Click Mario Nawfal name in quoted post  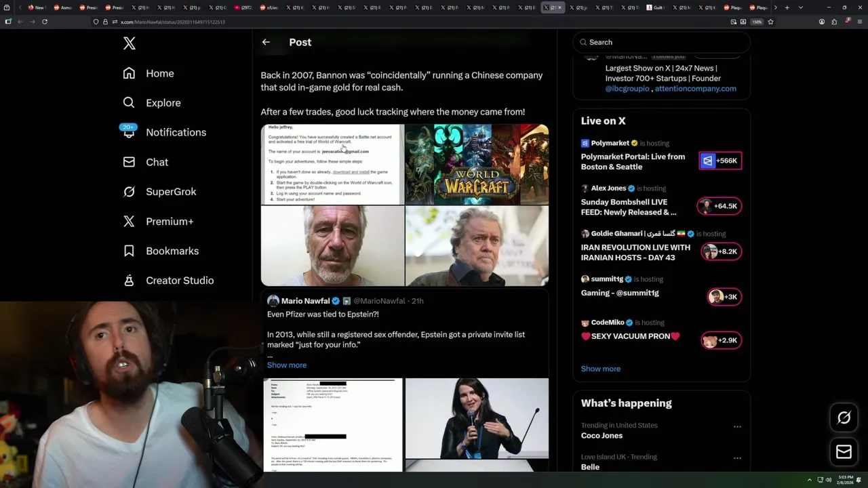[305, 301]
